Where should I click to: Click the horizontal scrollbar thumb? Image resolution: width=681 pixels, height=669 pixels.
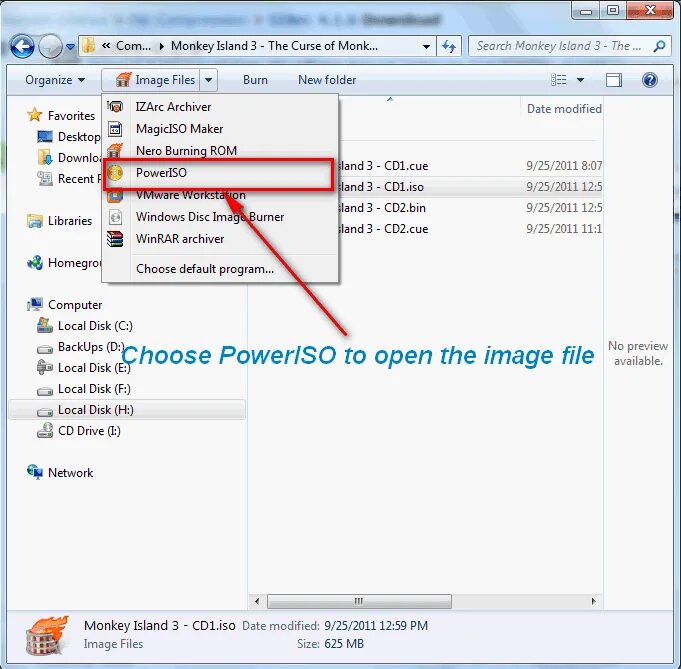coord(359,602)
